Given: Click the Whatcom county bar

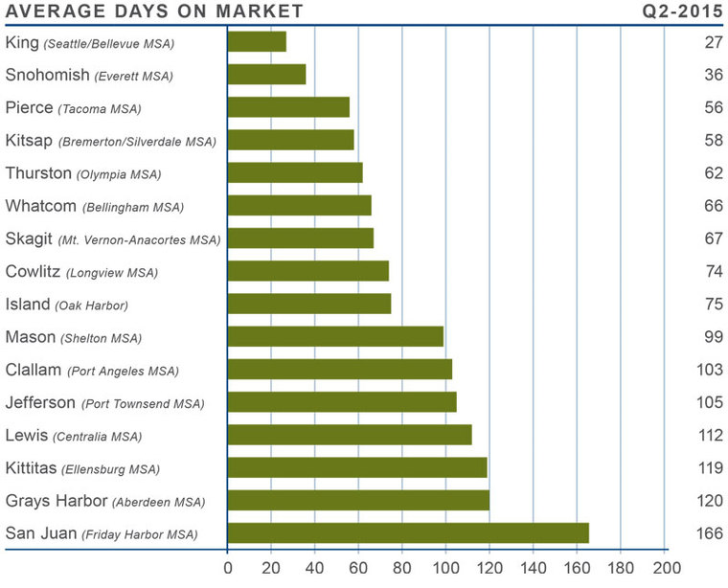Looking at the screenshot, I should [299, 206].
